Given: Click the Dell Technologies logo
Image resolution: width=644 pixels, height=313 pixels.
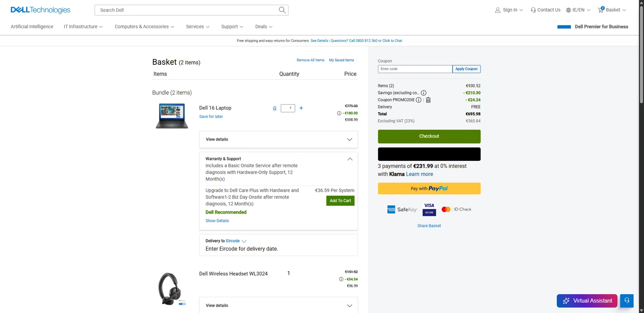Looking at the screenshot, I should (40, 10).
